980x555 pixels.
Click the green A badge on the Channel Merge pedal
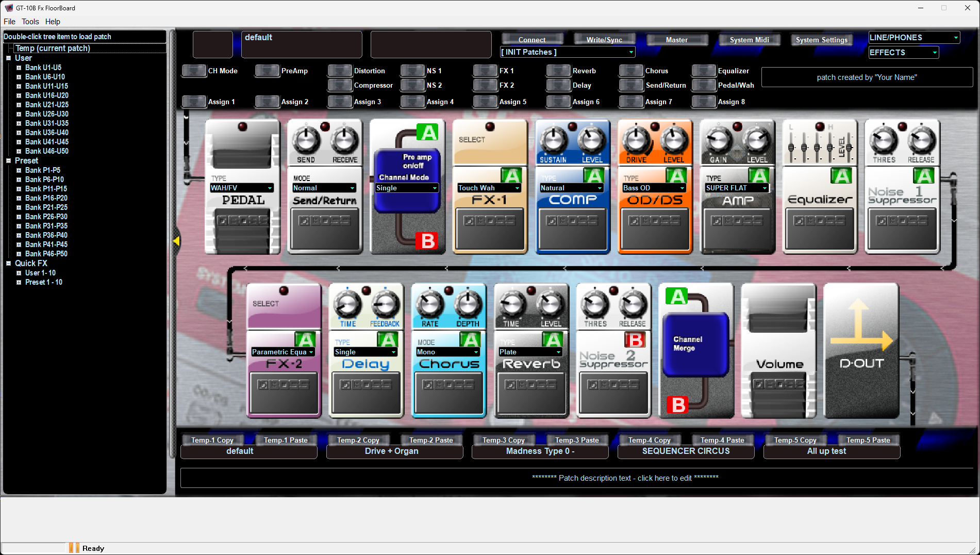pyautogui.click(x=677, y=297)
